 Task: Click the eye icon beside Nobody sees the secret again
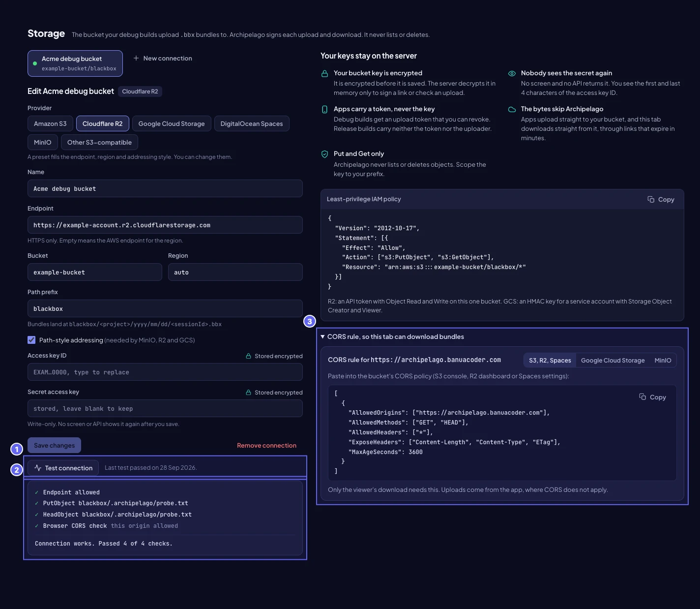[512, 73]
